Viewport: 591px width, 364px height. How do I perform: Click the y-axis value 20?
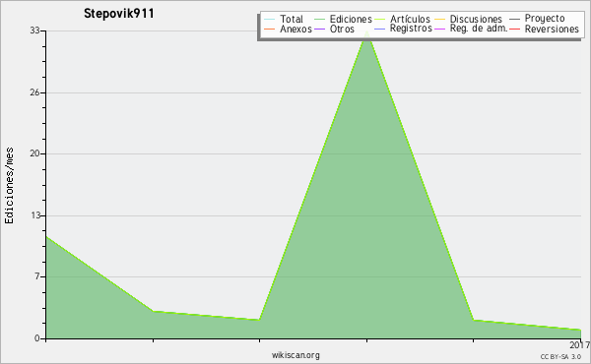(x=35, y=153)
